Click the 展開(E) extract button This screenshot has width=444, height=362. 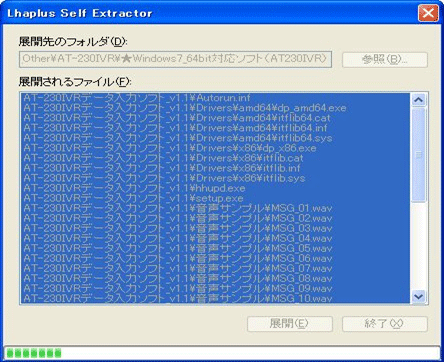click(290, 324)
